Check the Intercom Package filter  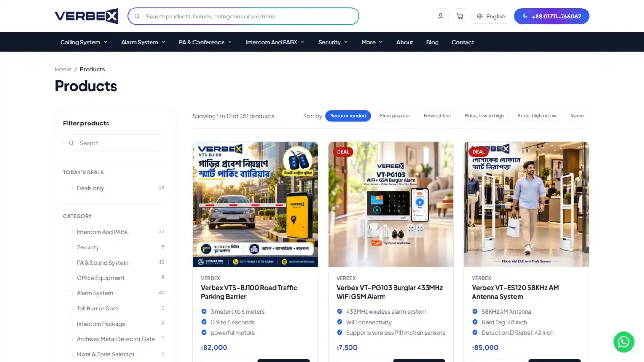pos(70,324)
